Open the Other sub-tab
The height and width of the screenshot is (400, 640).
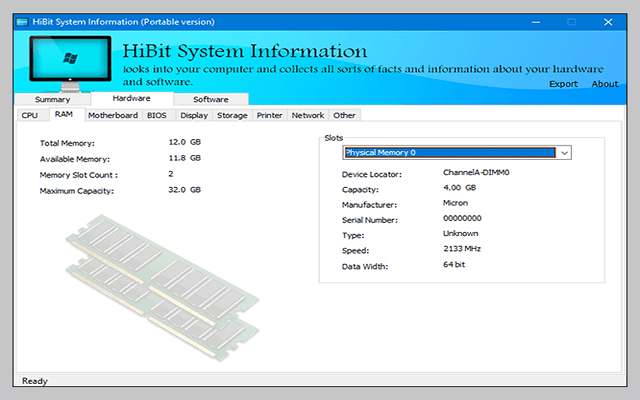coord(344,116)
